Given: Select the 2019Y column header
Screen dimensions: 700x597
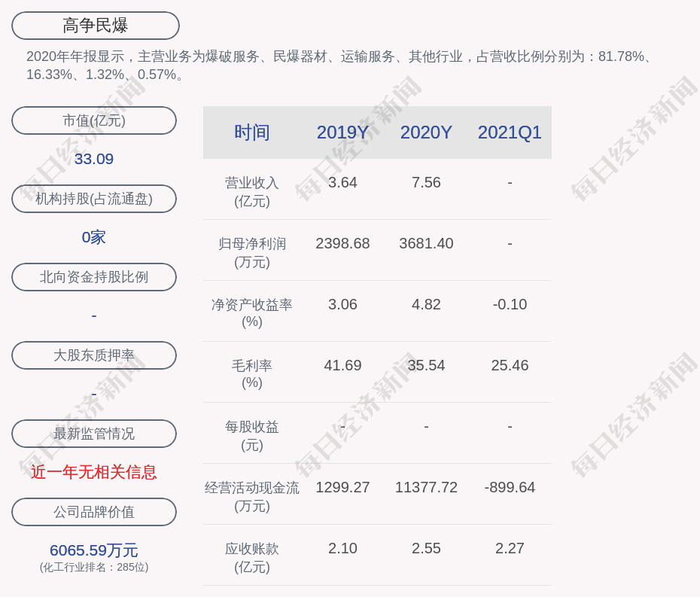Looking at the screenshot, I should 342,132.
